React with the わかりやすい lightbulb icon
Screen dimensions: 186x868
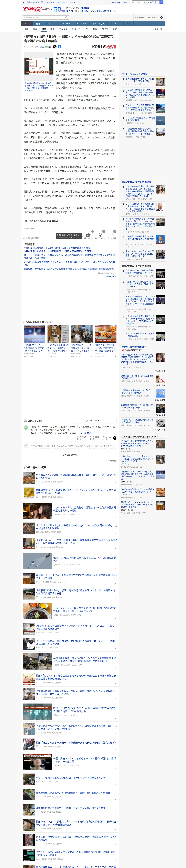coord(100,235)
